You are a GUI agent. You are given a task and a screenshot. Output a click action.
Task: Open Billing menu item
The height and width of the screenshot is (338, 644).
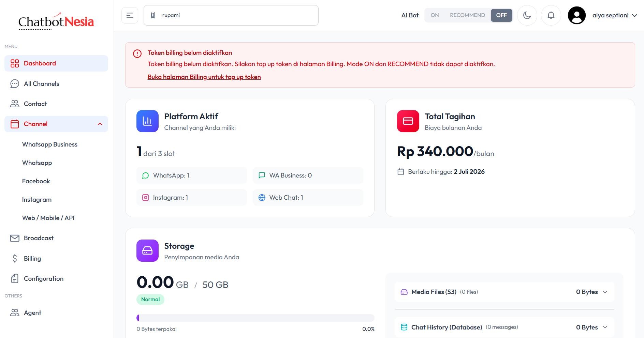pos(56,259)
